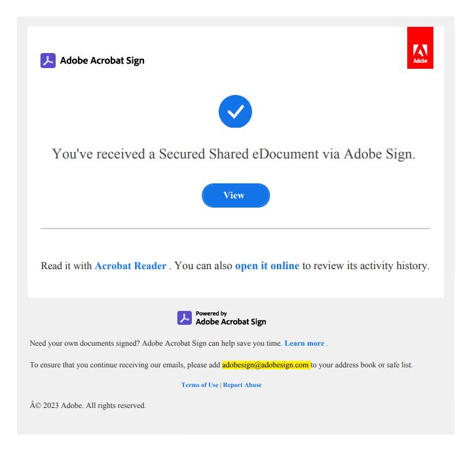Click the 'Read it with' text
This screenshot has height=461, width=476.
click(x=66, y=266)
